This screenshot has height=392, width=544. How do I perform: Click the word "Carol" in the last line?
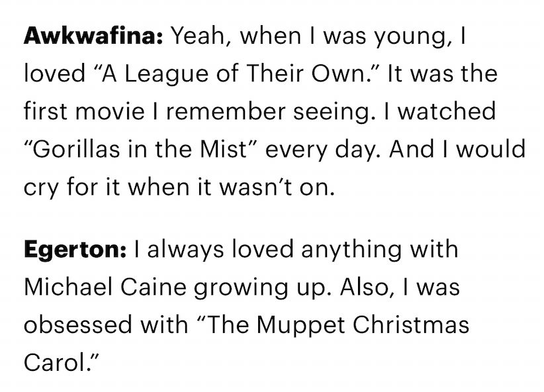tap(55, 363)
